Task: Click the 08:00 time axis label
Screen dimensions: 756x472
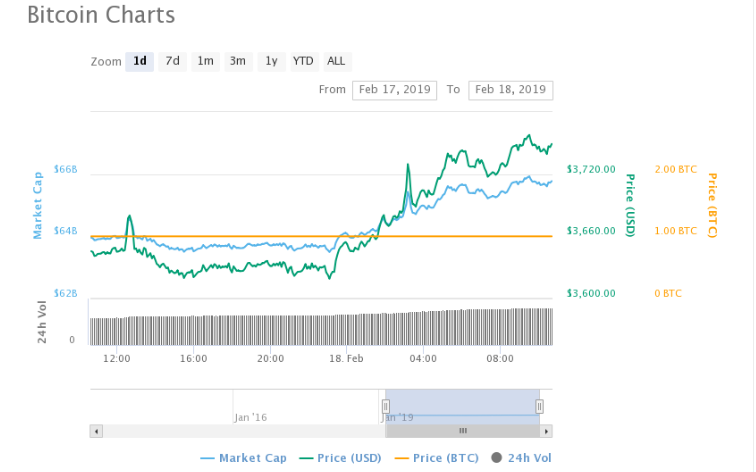Action: point(500,359)
